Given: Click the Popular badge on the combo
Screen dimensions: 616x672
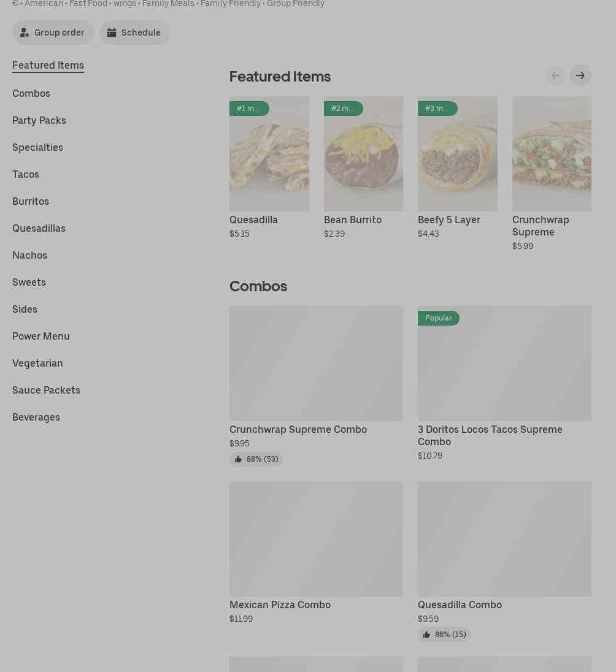Looking at the screenshot, I should click(x=438, y=318).
